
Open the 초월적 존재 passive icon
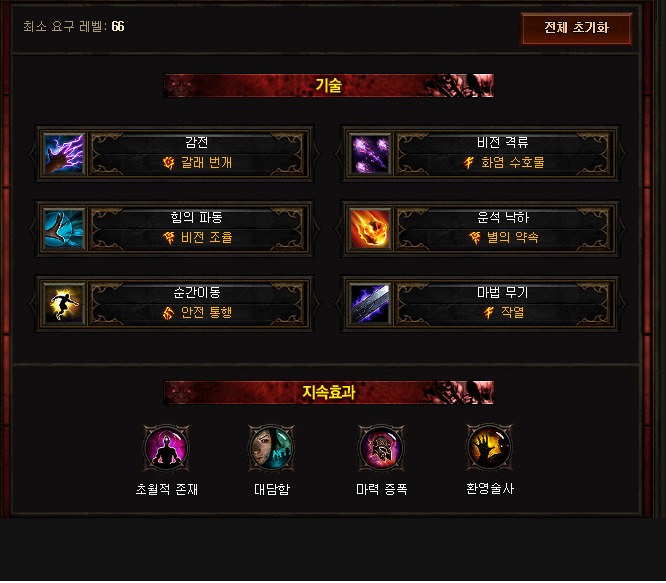[x=166, y=448]
